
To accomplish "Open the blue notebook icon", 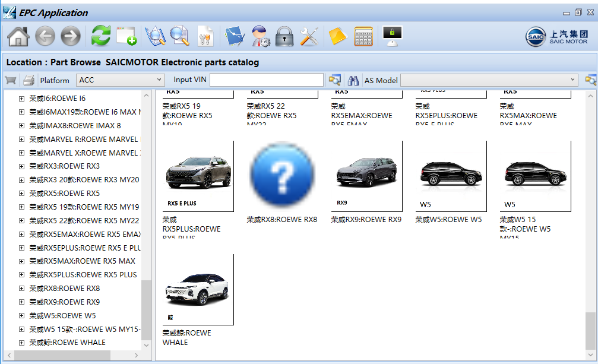I will [235, 36].
